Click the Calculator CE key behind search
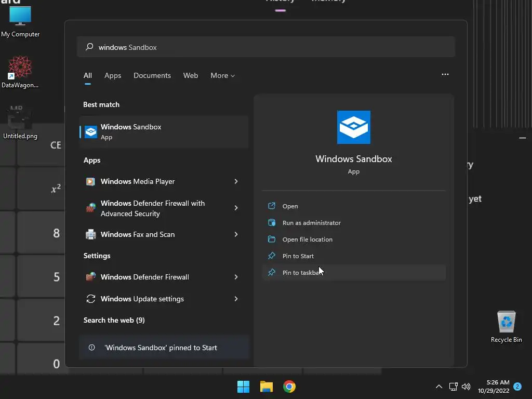Image resolution: width=532 pixels, height=399 pixels. [56, 145]
